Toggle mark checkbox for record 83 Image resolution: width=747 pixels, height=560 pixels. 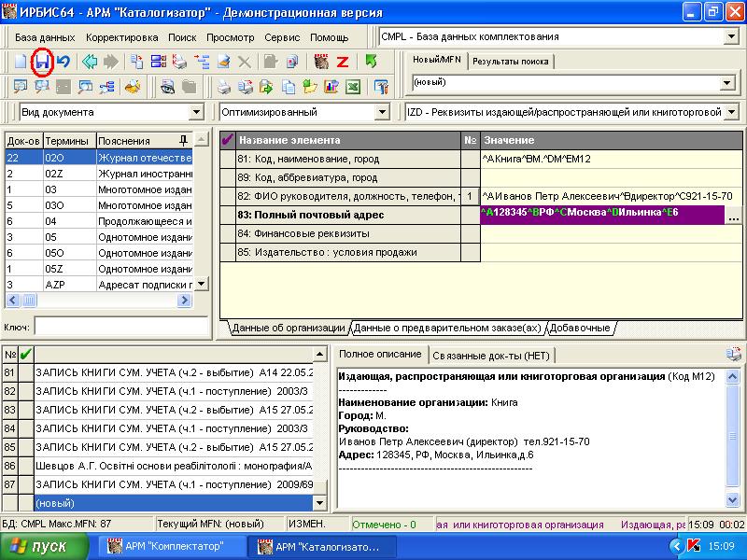pos(26,410)
